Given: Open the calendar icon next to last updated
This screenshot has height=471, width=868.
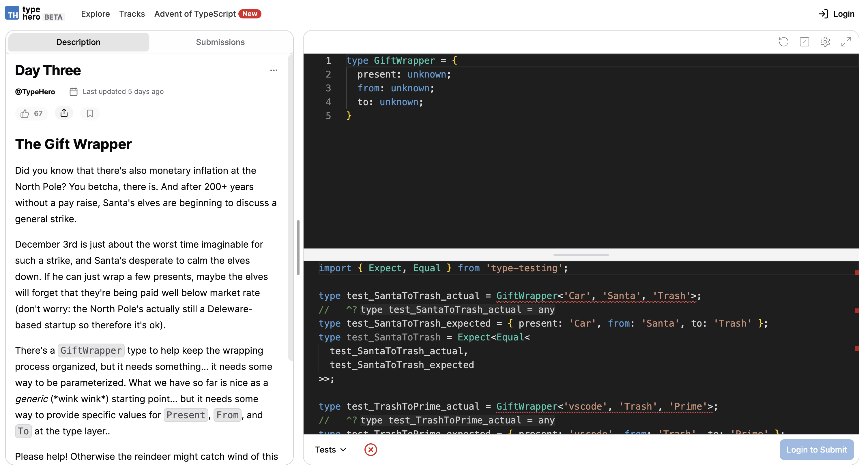Looking at the screenshot, I should click(x=74, y=91).
